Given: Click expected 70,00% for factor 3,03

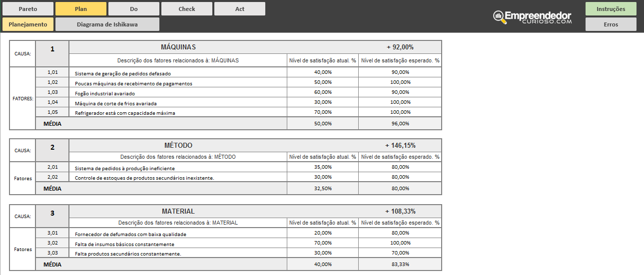Looking at the screenshot, I should [x=400, y=253].
